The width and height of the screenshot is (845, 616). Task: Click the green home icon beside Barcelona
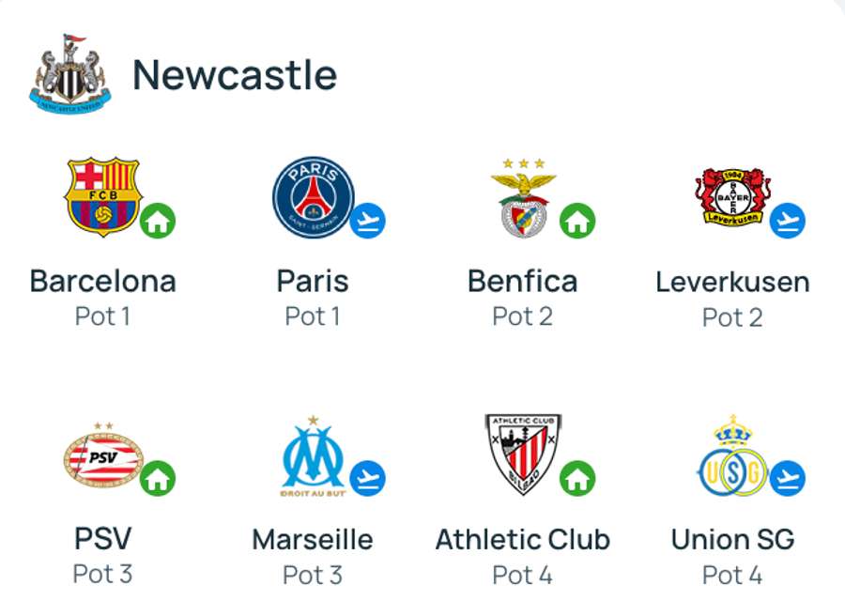pyautogui.click(x=158, y=221)
